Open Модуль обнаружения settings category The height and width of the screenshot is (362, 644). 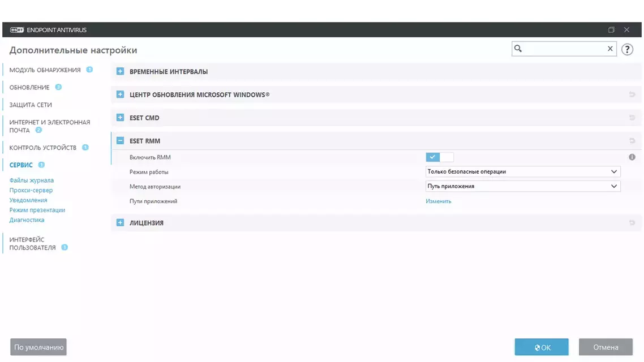pyautogui.click(x=45, y=70)
